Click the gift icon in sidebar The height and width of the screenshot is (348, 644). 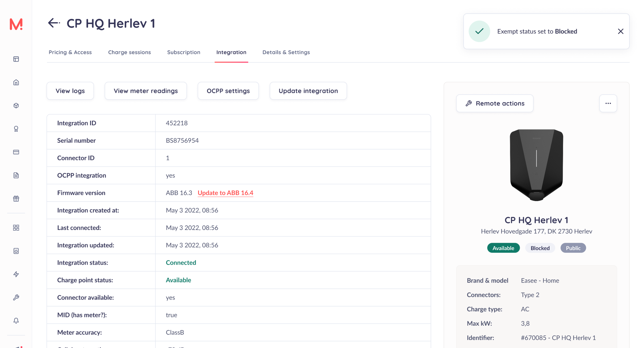click(16, 199)
